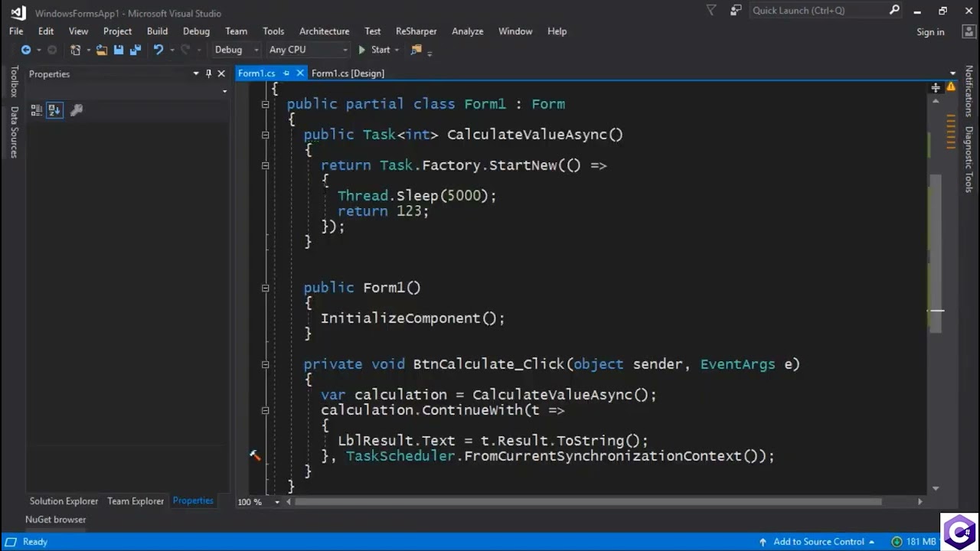Click the Navigate Backward arrow icon
Image resolution: width=980 pixels, height=551 pixels.
click(25, 50)
